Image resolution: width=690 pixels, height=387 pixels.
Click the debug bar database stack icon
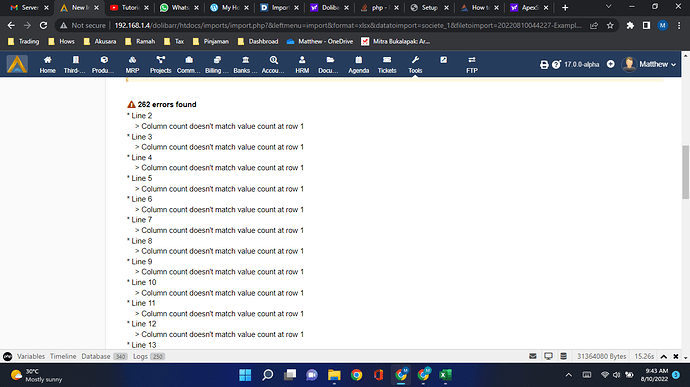click(x=563, y=356)
